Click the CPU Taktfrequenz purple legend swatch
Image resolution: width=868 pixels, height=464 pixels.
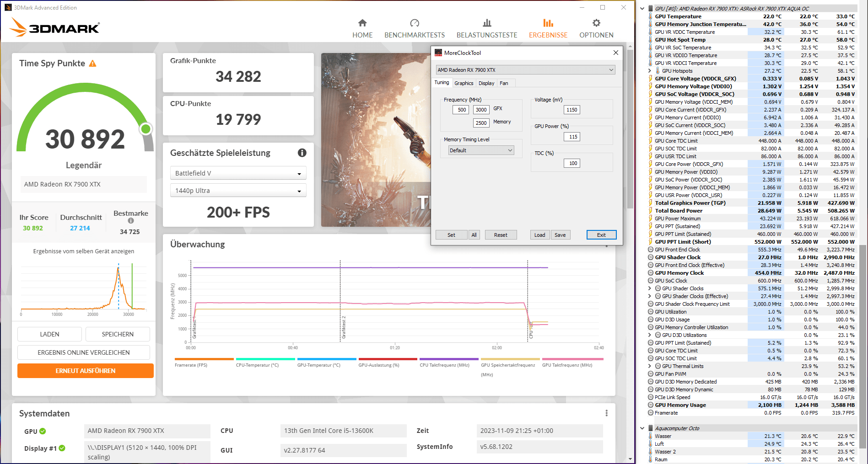click(449, 359)
